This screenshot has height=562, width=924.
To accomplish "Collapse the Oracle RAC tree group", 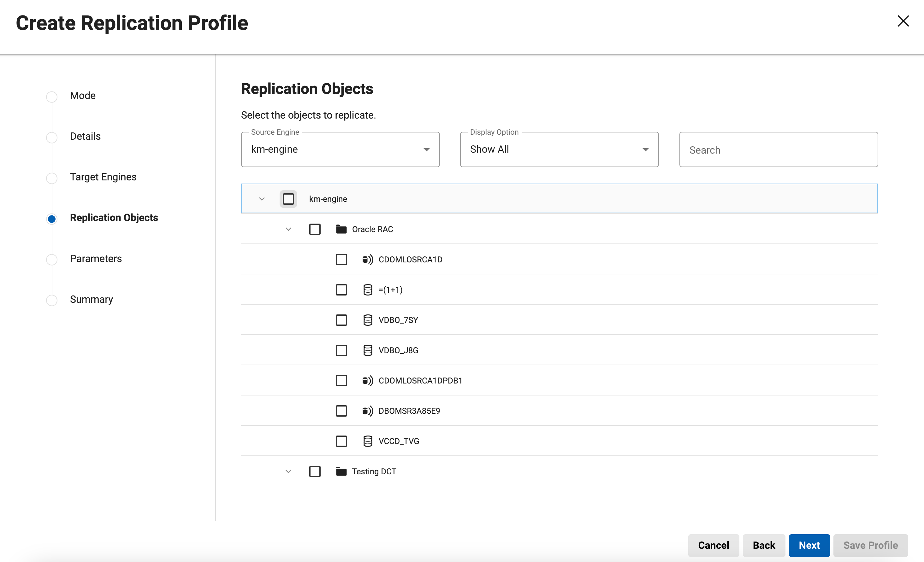I will click(x=288, y=229).
